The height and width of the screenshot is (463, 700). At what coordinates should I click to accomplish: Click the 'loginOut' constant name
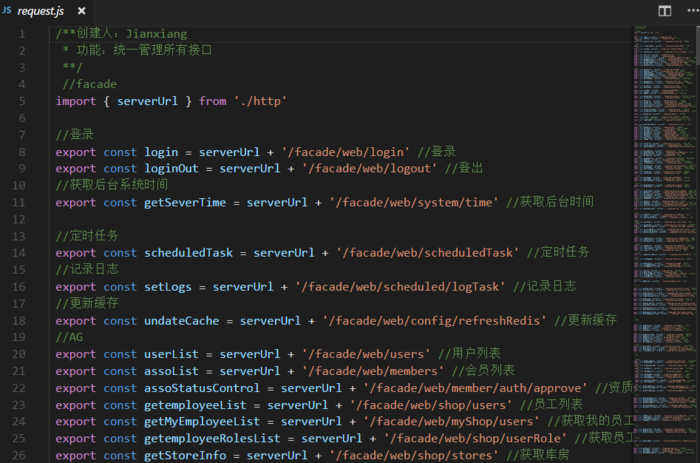coord(171,169)
